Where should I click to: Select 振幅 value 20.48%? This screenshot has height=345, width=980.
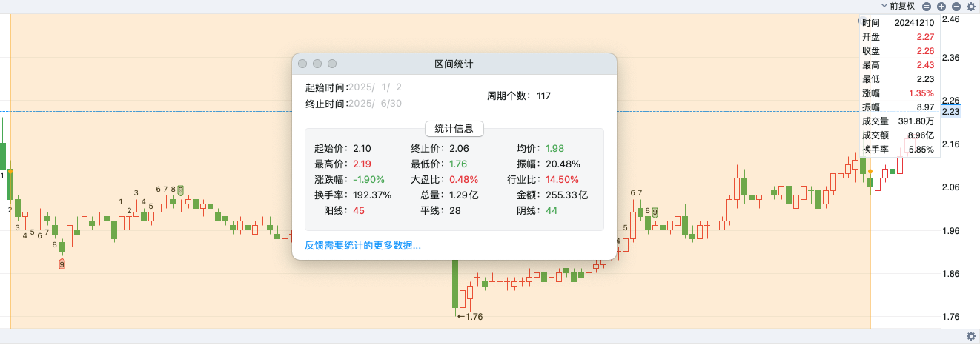[x=561, y=164]
